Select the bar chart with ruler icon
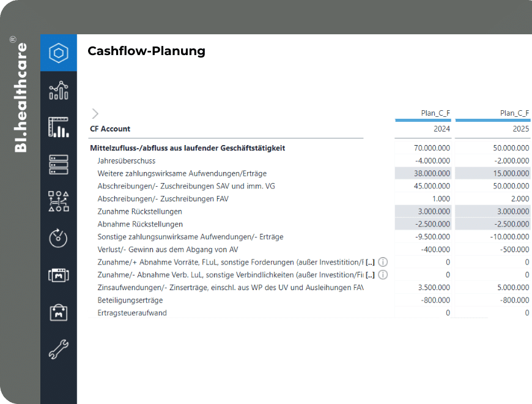This screenshot has width=532, height=404. point(59,127)
